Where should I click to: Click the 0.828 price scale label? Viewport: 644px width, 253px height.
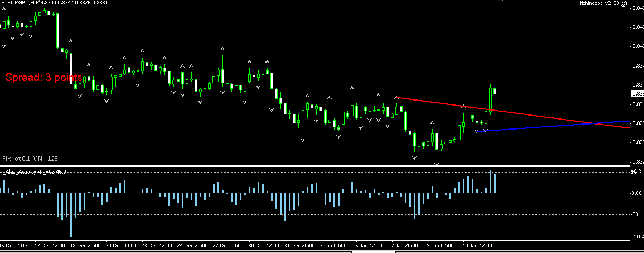[x=638, y=123]
